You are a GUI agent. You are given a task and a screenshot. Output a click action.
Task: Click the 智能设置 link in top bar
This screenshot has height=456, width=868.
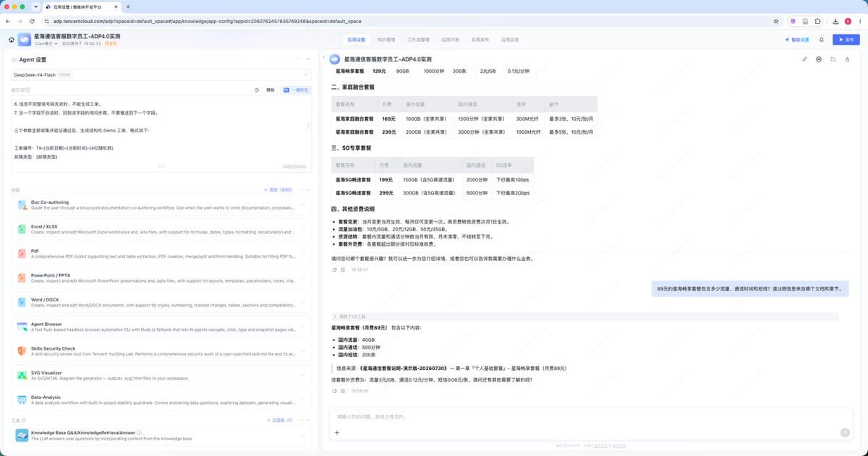point(796,40)
